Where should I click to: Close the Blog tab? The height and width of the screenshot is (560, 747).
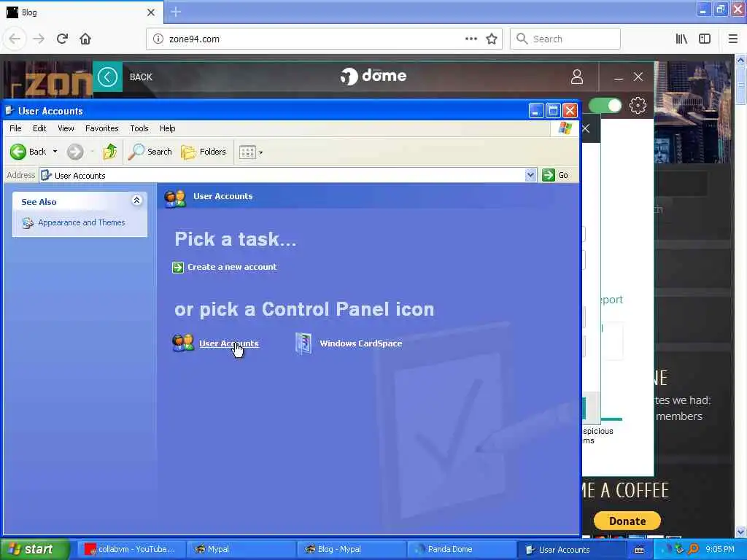pyautogui.click(x=150, y=12)
